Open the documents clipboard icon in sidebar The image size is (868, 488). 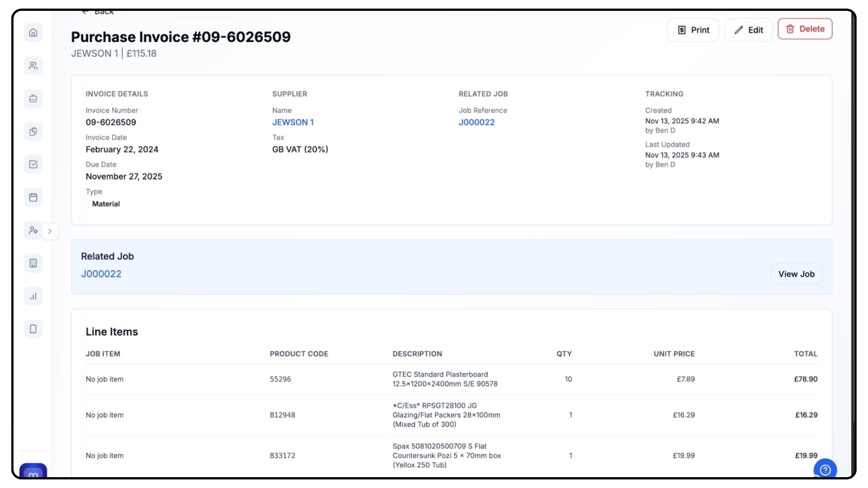[33, 131]
